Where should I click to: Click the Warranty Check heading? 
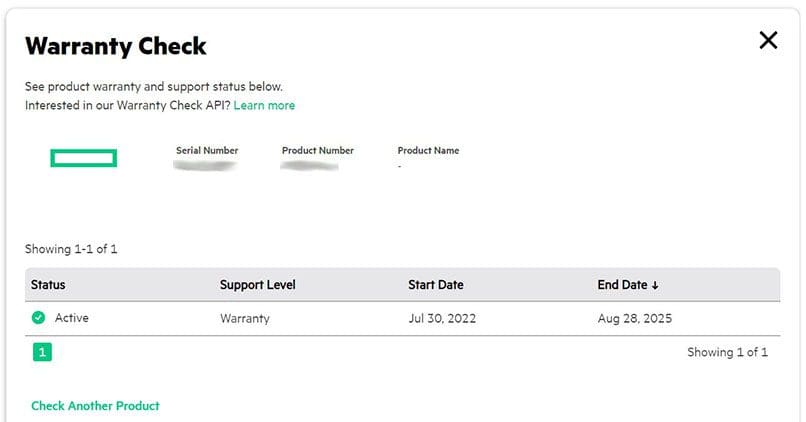(x=116, y=46)
